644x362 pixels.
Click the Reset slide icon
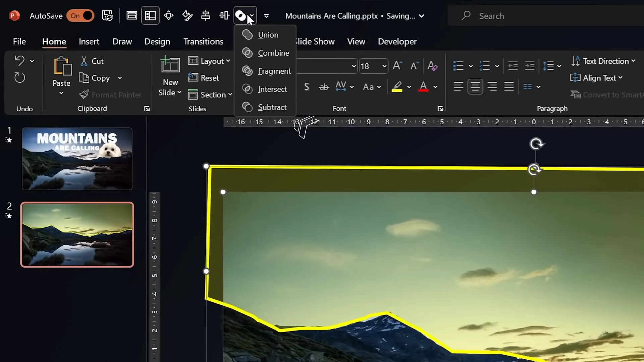click(x=193, y=77)
